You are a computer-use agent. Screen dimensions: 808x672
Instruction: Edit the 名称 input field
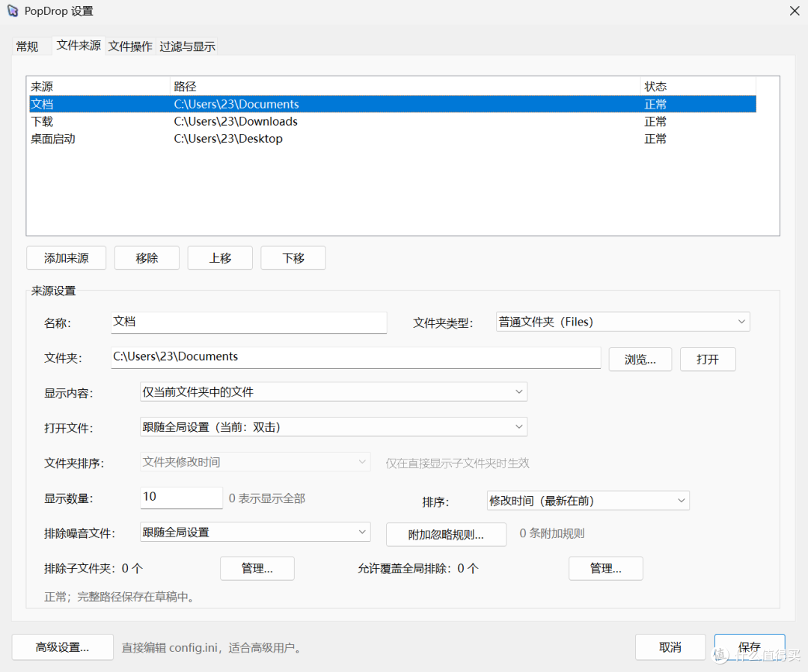coord(249,322)
